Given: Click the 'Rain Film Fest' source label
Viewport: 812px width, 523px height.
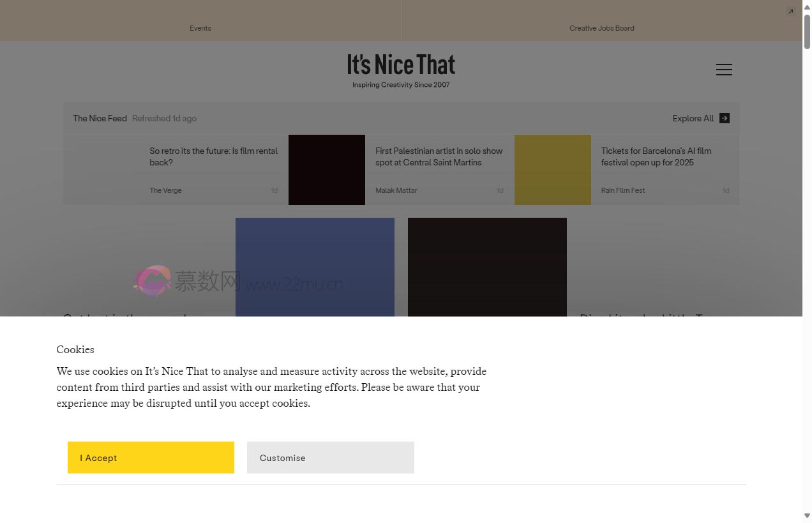Looking at the screenshot, I should click(623, 190).
